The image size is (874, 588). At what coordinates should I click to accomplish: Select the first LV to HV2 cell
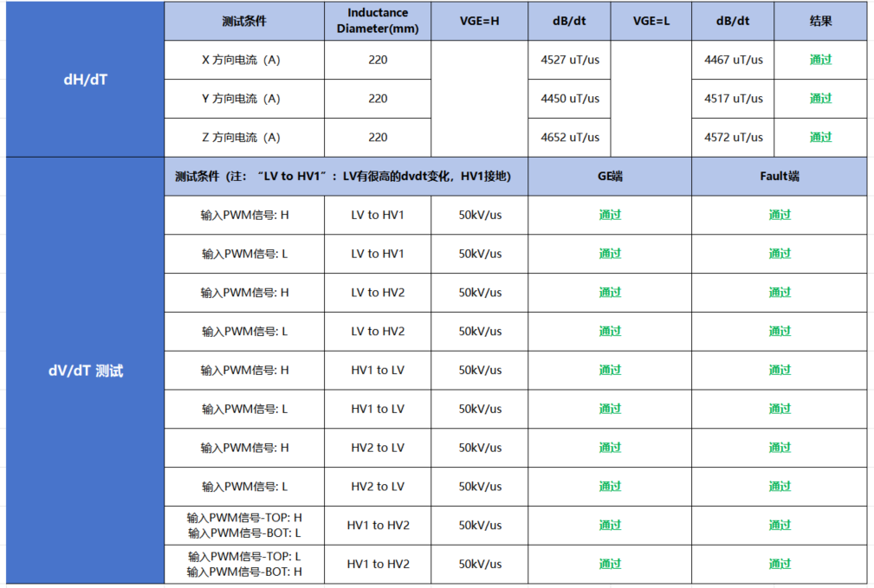coord(378,293)
